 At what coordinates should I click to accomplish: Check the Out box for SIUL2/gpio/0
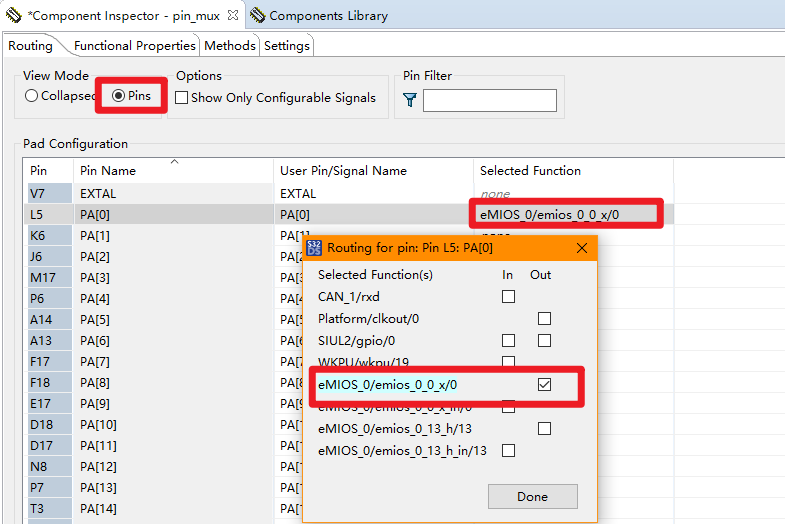[544, 340]
